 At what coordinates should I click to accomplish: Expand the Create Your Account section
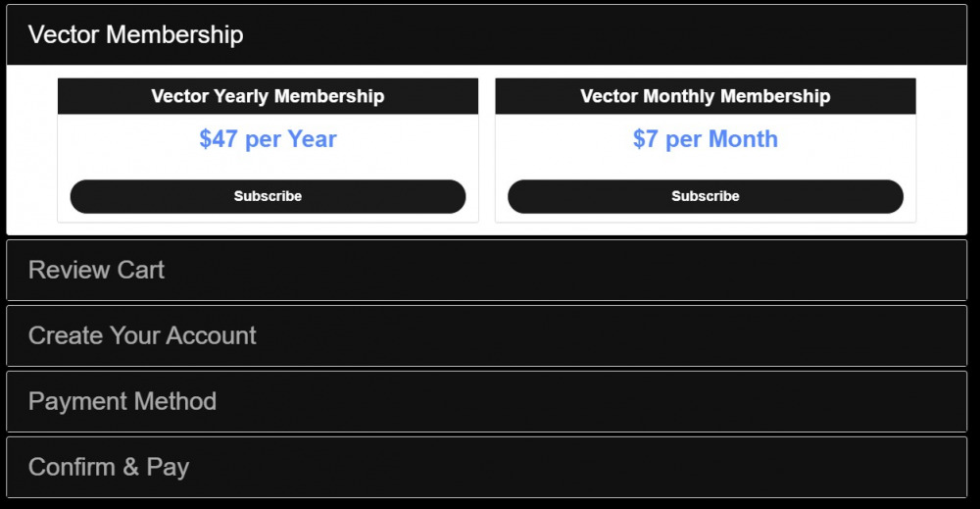click(588, 335)
